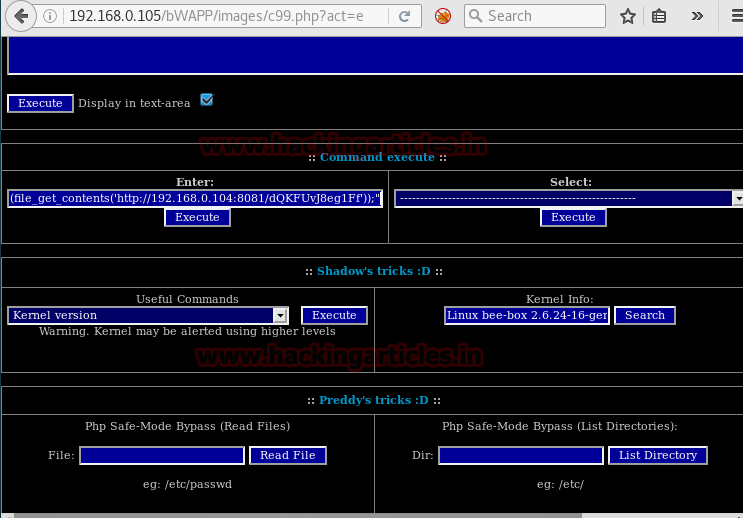Reload the page with the refresh icon
743x518 pixels.
click(404, 16)
